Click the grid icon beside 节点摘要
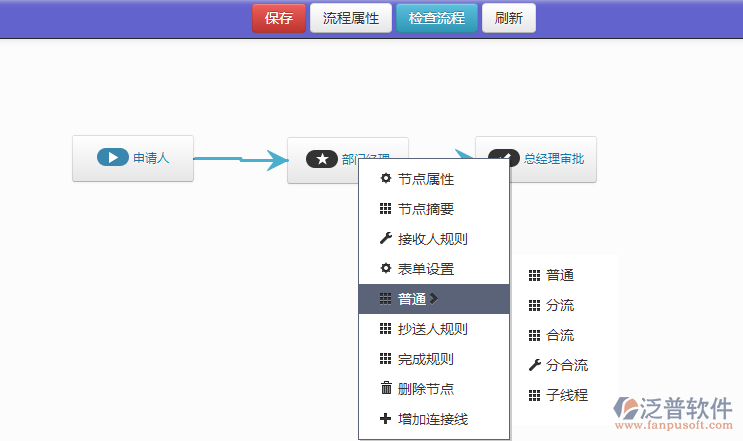 (386, 208)
